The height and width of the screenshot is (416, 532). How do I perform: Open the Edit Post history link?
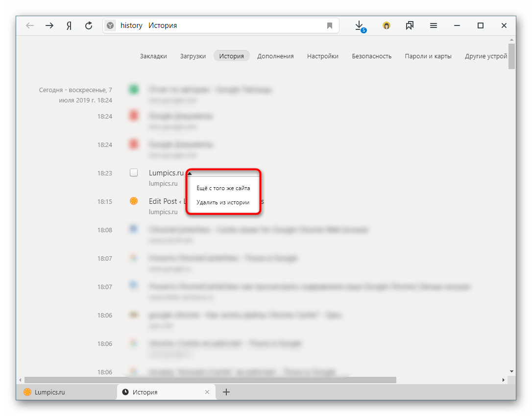click(163, 201)
